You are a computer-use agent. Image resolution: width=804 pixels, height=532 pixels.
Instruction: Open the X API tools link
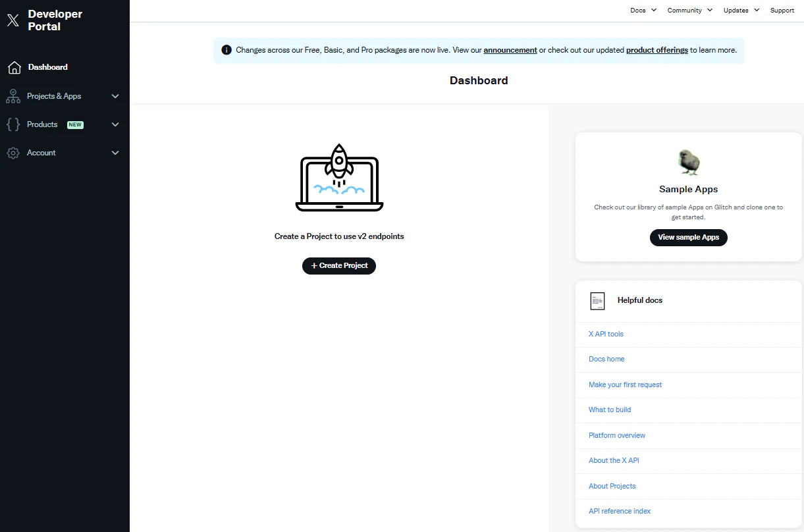606,334
